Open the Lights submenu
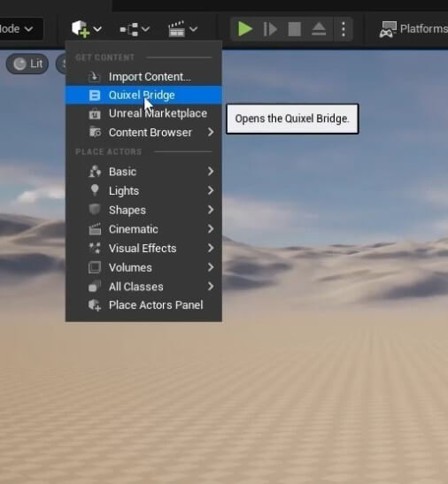The width and height of the screenshot is (448, 484). point(143,191)
